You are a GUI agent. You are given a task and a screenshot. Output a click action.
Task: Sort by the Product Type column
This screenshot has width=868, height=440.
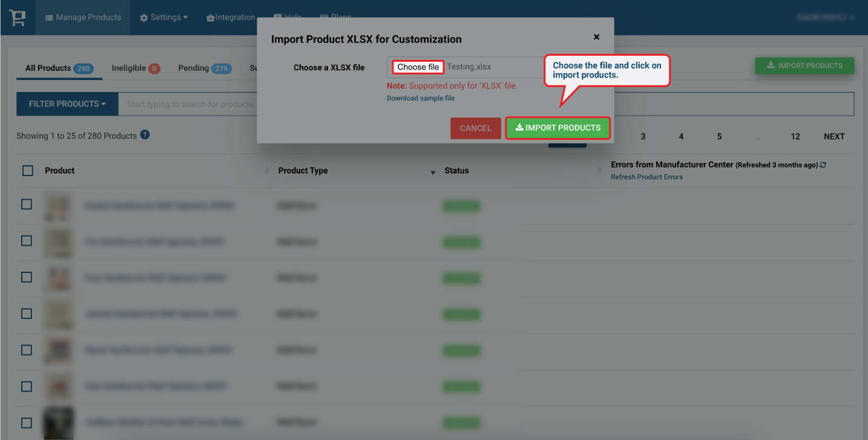point(303,171)
